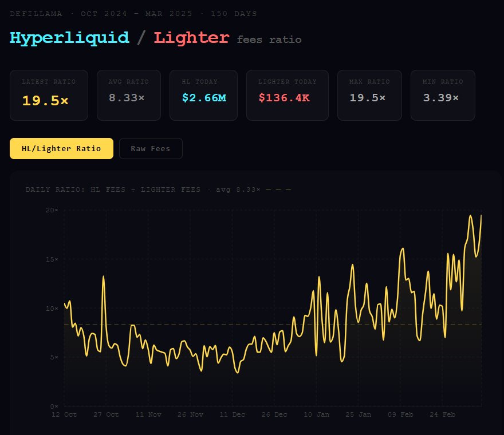Click the Latest Ratio 19.5× card
Viewport: 504px width, 435px height.
49,95
